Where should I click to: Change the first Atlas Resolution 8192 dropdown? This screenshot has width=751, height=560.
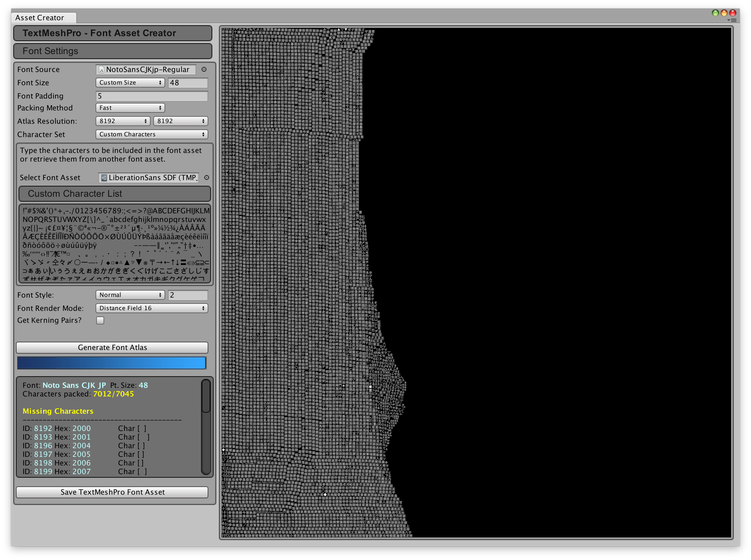click(x=123, y=121)
